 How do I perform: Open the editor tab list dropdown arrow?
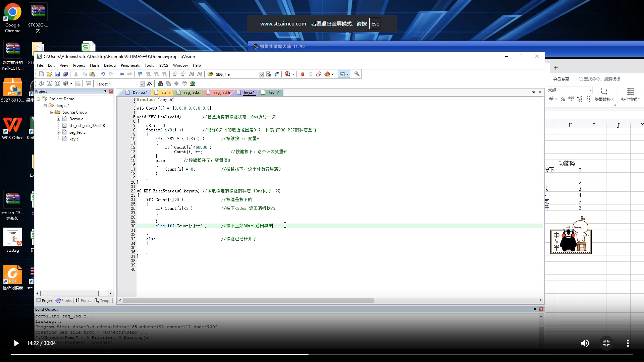[x=534, y=92]
